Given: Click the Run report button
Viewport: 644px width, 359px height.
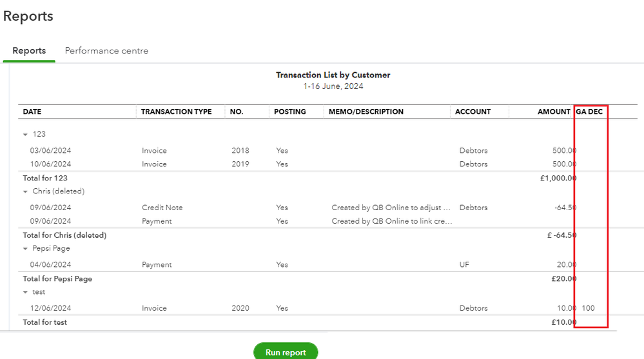Looking at the screenshot, I should pos(286,352).
